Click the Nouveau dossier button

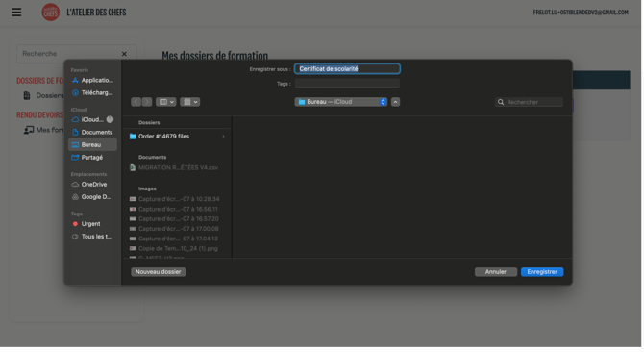[x=159, y=272]
